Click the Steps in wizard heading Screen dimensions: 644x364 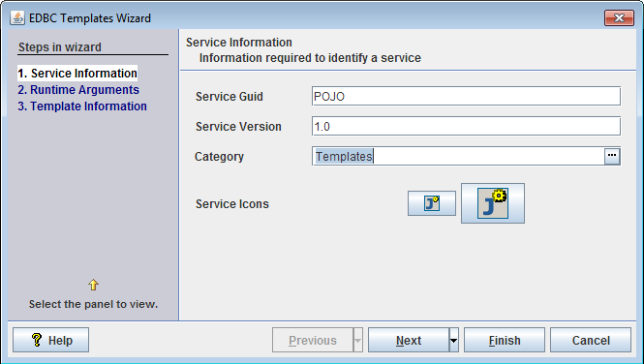coord(60,47)
